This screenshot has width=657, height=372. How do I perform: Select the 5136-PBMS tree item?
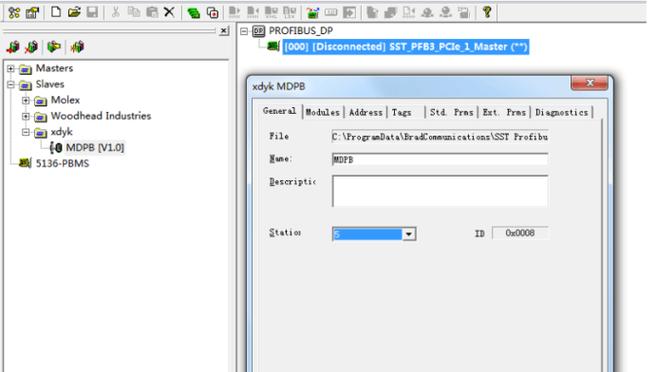pos(62,163)
